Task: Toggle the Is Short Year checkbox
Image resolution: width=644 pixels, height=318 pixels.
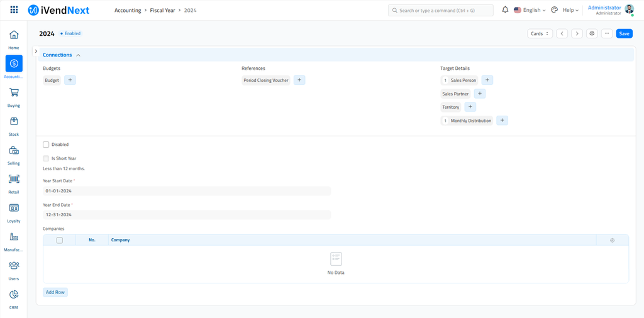Action: pos(46,158)
